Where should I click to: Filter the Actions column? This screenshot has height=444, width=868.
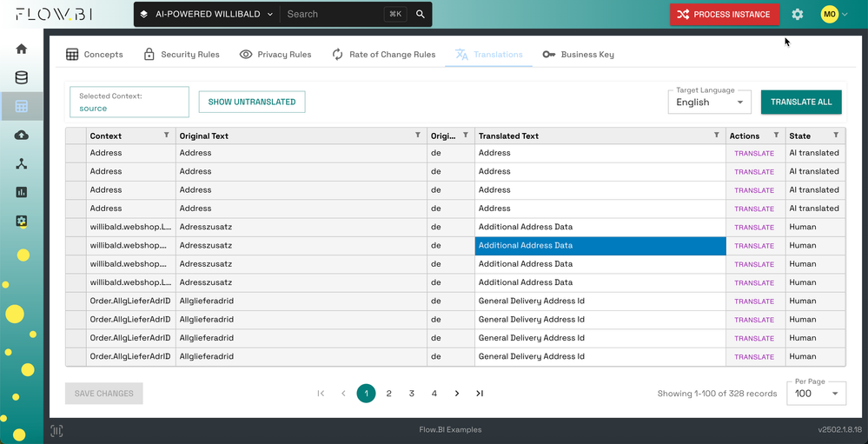point(776,135)
